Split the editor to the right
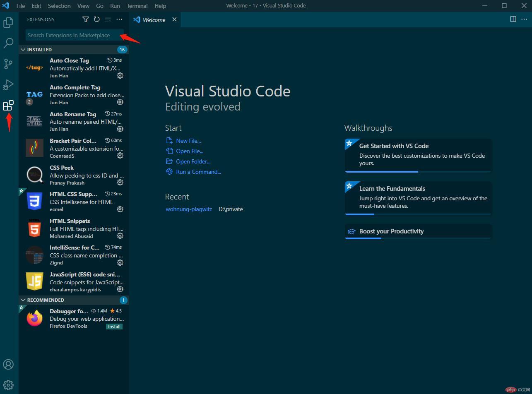Viewport: 532px width, 394px height. [513, 19]
